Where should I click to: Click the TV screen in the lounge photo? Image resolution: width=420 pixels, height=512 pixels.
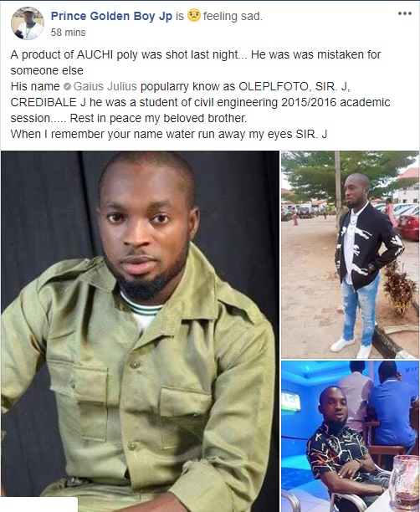point(290,402)
